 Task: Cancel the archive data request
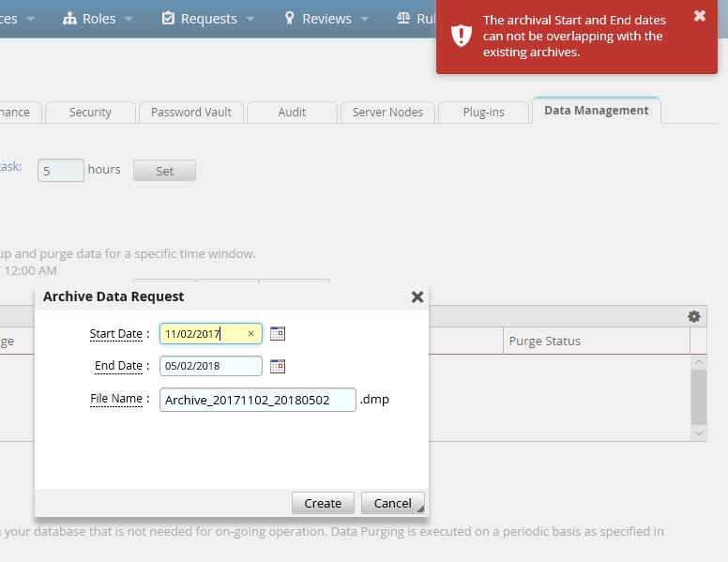[392, 503]
